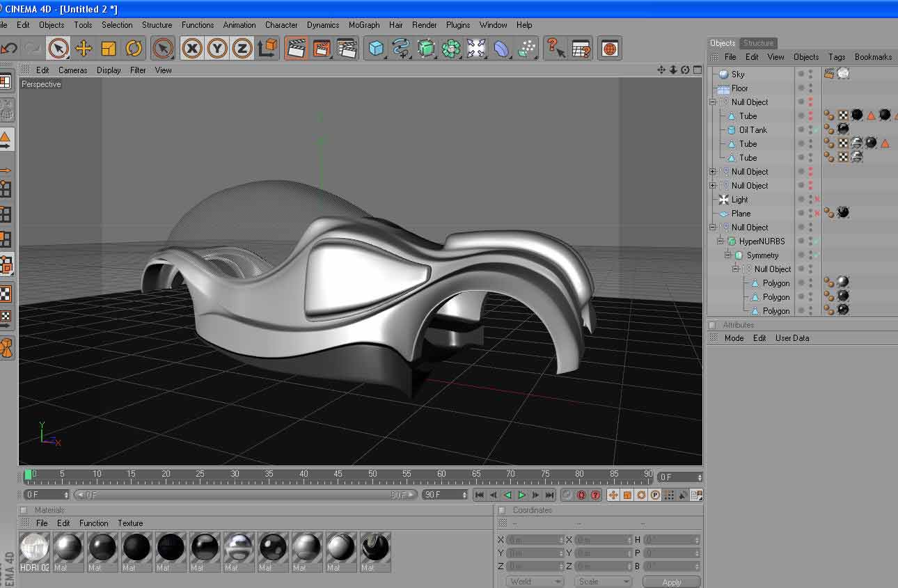Open Materials panel Texture menu
Screen dimensions: 898x588
tap(130, 523)
